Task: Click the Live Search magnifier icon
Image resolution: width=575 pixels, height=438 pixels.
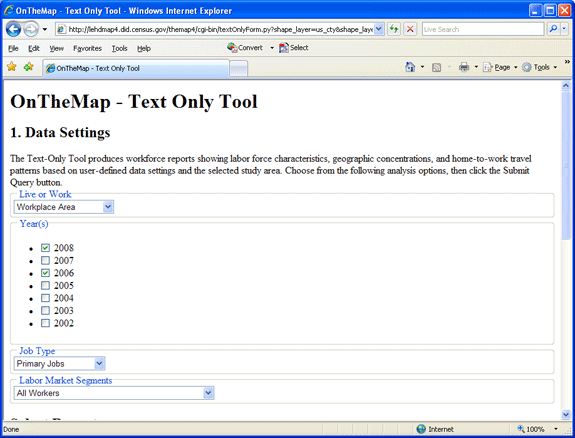Action: coord(553,29)
